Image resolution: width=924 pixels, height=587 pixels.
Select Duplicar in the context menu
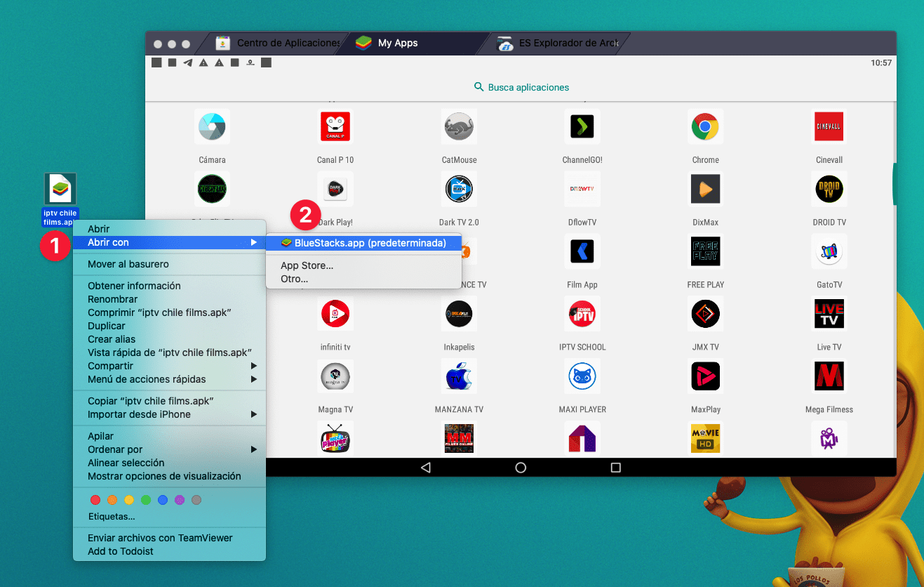pyautogui.click(x=169, y=326)
